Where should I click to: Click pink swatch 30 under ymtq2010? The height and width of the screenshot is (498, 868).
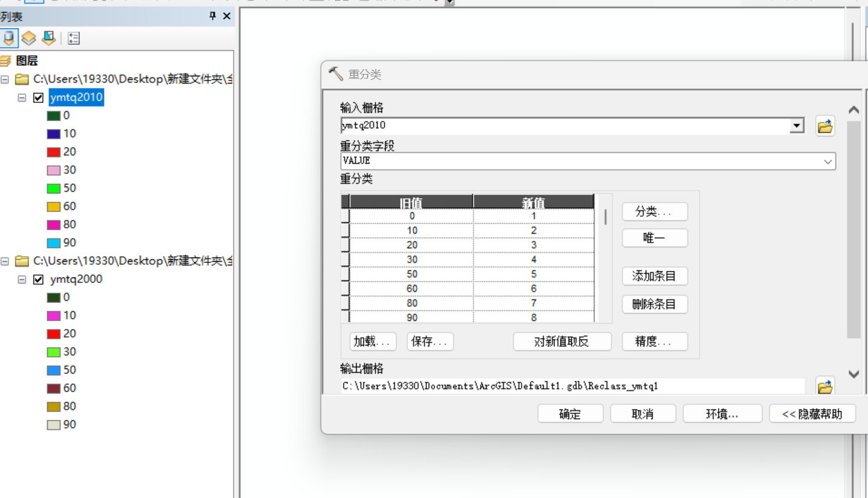pos(54,170)
